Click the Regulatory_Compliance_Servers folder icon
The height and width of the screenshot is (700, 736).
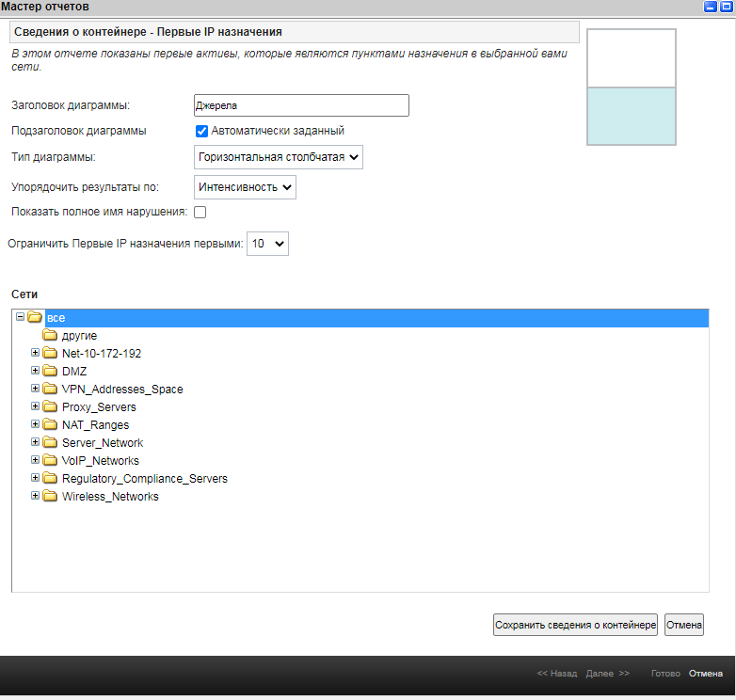(x=50, y=478)
